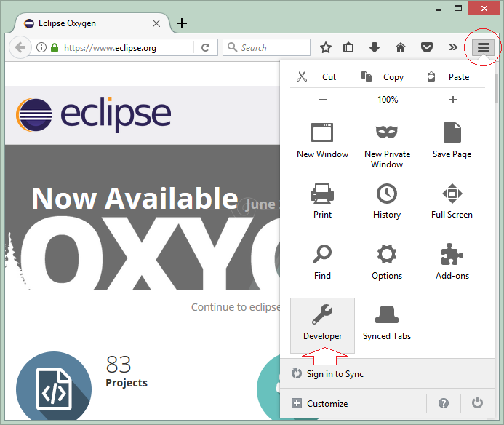Choose Save Page in the menu
Image resolution: width=504 pixels, height=425 pixels.
click(x=452, y=141)
